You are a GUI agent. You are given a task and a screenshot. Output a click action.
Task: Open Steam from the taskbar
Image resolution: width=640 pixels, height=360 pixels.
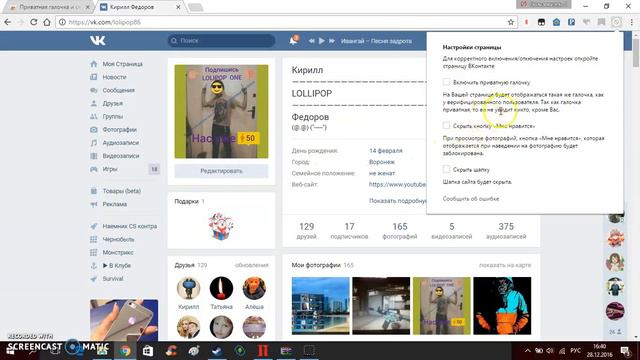(217, 351)
